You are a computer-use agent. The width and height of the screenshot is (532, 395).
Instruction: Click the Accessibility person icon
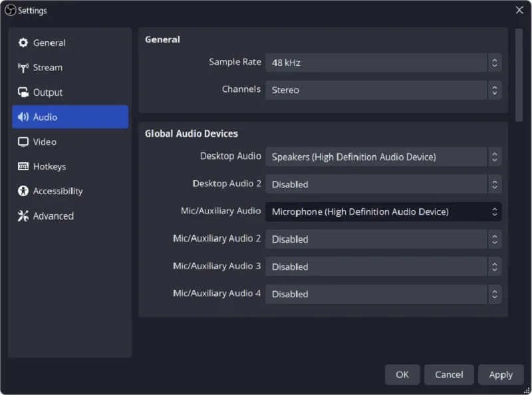(x=23, y=191)
